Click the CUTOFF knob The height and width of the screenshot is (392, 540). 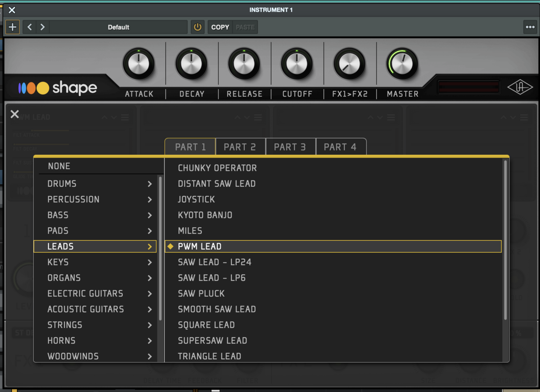pos(297,64)
